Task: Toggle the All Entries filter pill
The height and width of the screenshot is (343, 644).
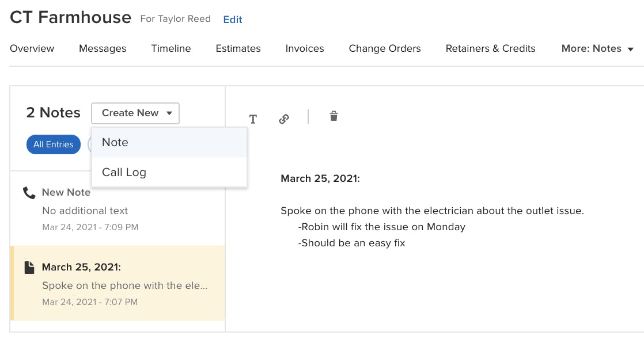Action: click(54, 144)
